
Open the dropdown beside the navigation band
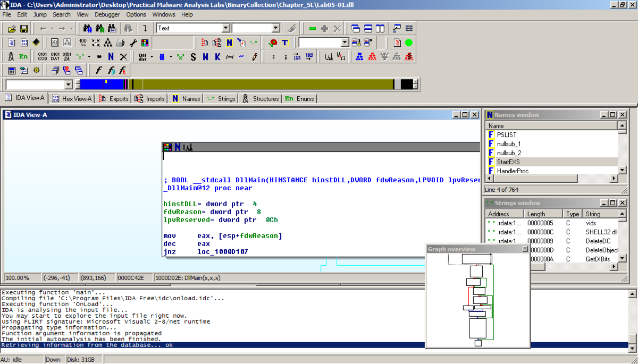click(x=68, y=84)
